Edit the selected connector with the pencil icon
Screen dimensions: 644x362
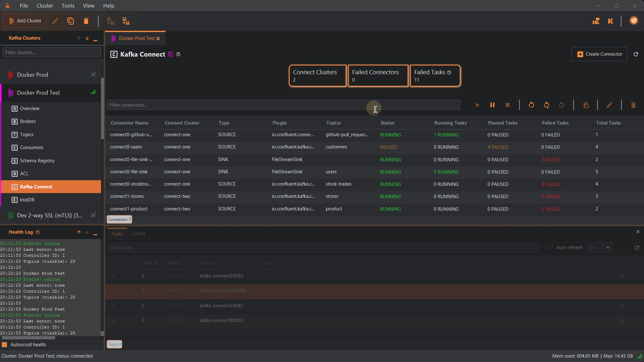click(x=609, y=105)
